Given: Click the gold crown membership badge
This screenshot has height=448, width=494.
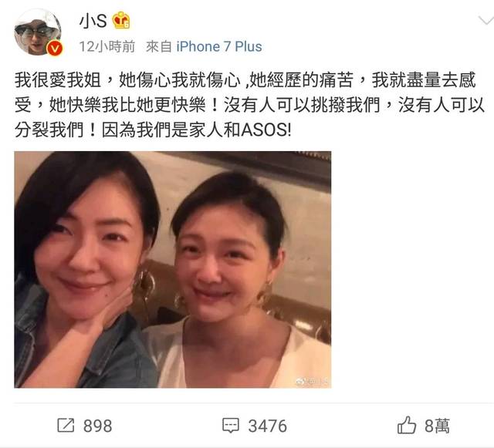Looking at the screenshot, I should pyautogui.click(x=122, y=21).
